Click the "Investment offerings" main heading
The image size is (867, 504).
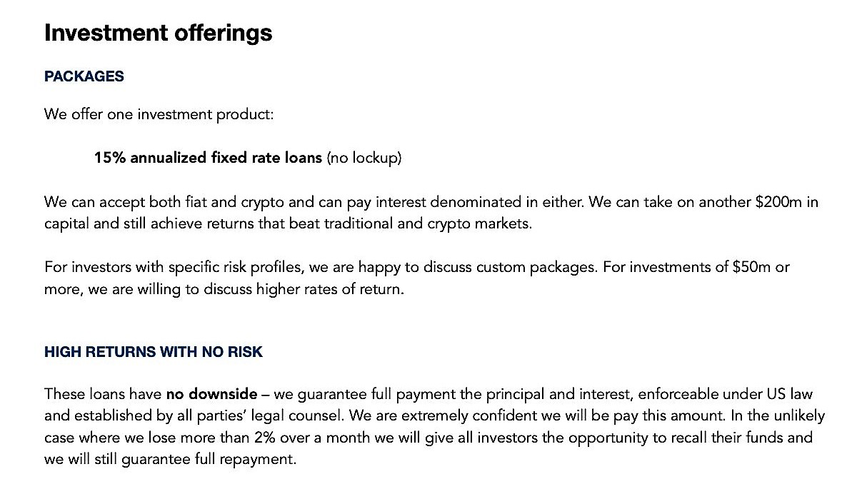tap(158, 33)
